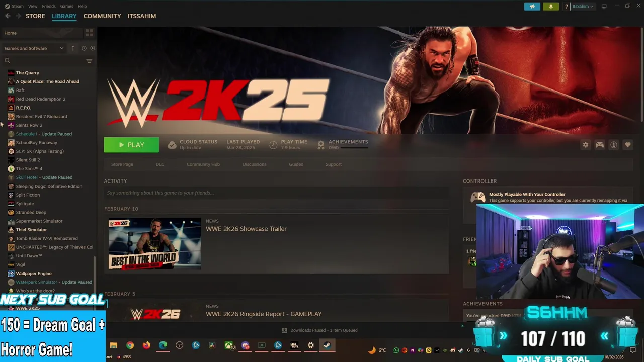This screenshot has width=644, height=362.
Task: Open the Downloads Paused status bar
Action: (319, 330)
